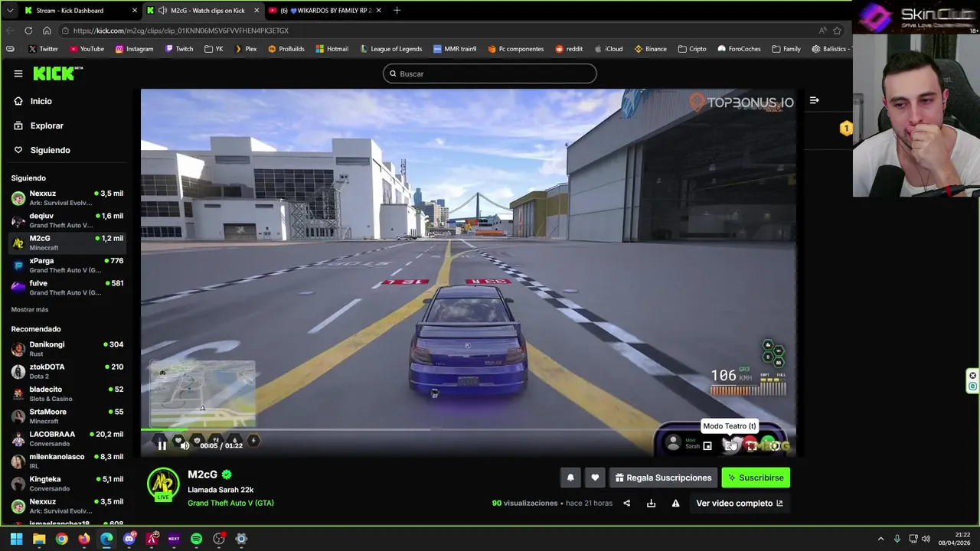Show hidden system tray icons

pos(880,539)
